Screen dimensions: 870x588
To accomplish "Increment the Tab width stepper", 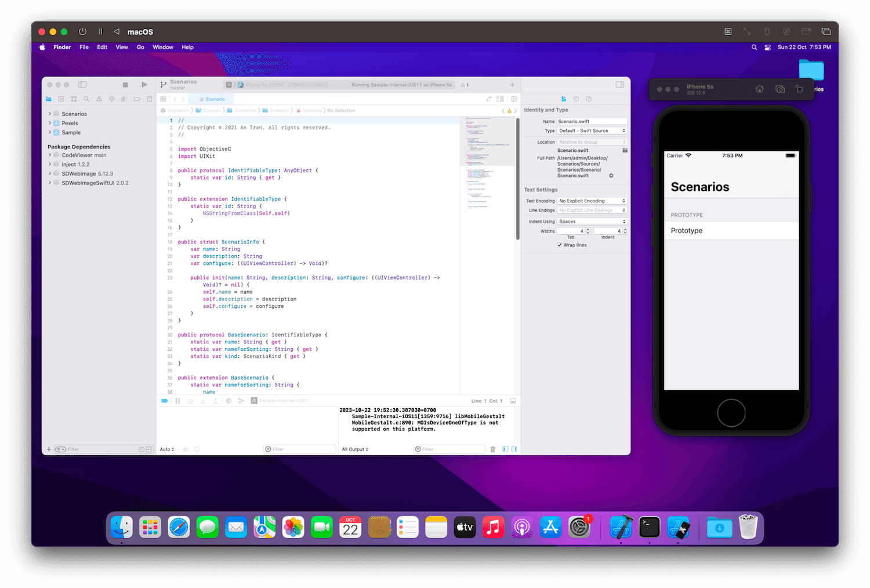I will pos(589,229).
